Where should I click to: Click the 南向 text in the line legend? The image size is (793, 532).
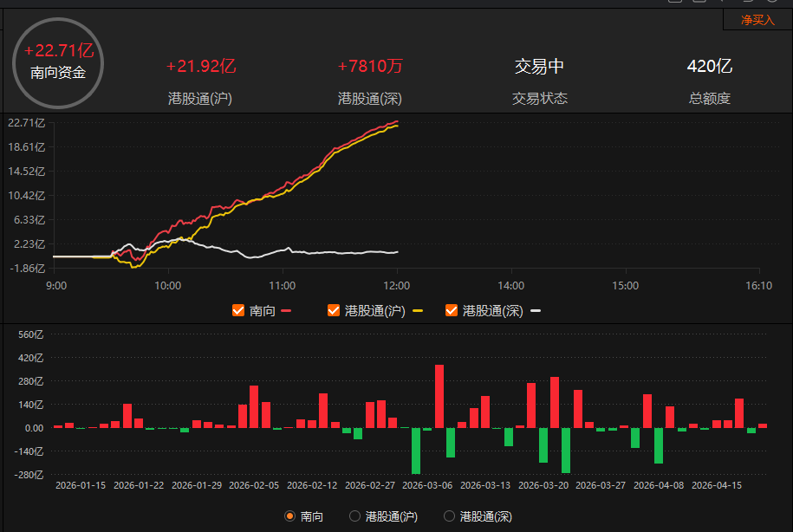pos(263,310)
